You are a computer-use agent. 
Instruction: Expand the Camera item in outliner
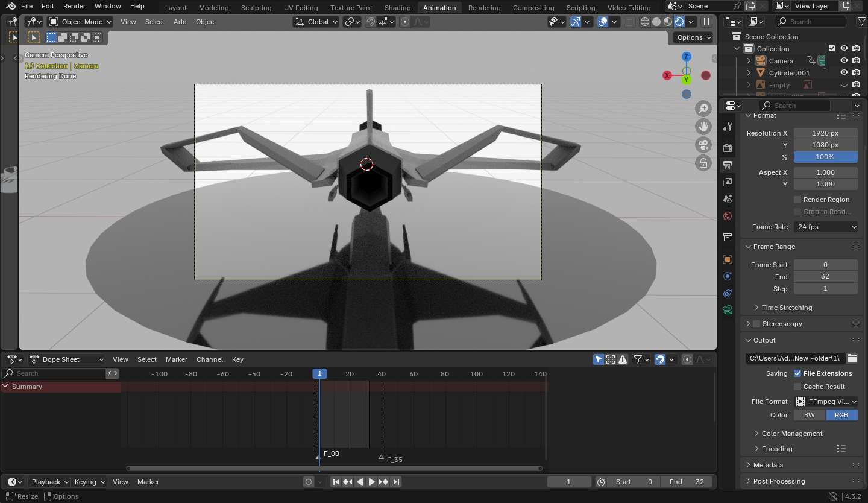(x=749, y=61)
